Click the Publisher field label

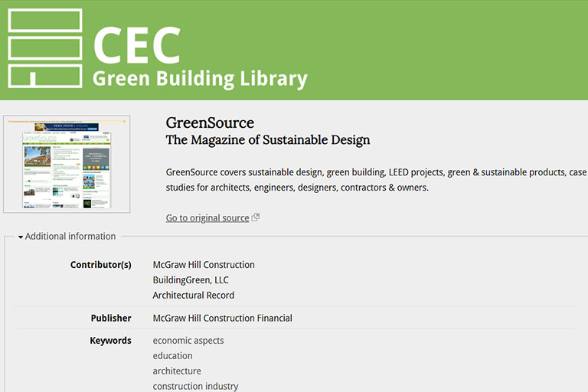tap(111, 318)
